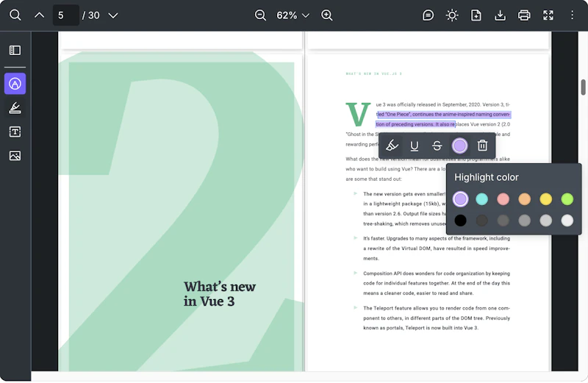This screenshot has width=588, height=383.
Task: Choose the purple highlight color swatch
Action: click(x=460, y=199)
